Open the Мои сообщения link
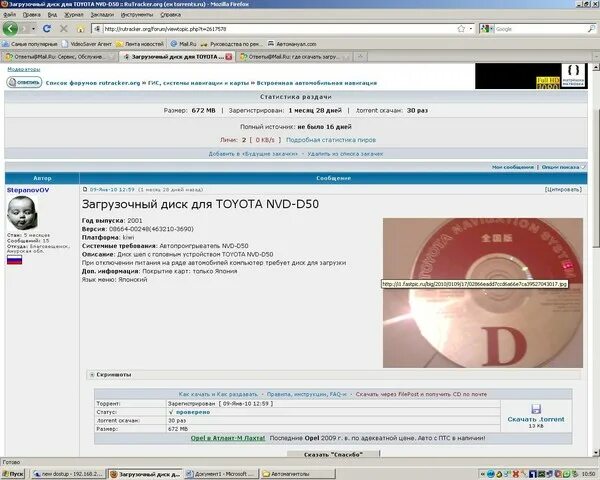Viewport: 600px width, 480px height. [512, 167]
